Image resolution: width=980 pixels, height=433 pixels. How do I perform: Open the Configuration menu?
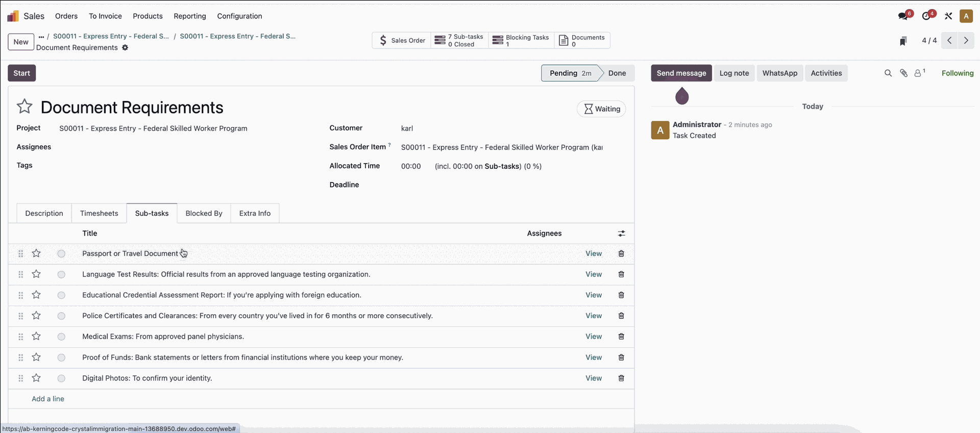(x=239, y=16)
